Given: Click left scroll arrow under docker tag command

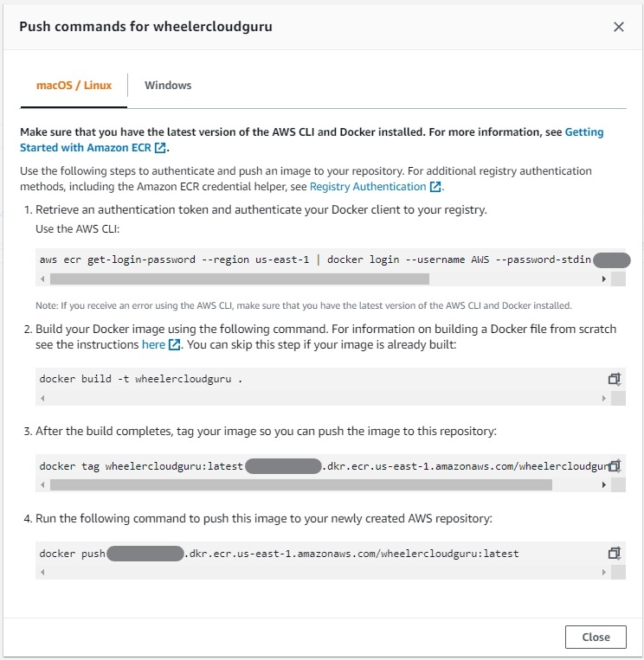Looking at the screenshot, I should pyautogui.click(x=43, y=485).
